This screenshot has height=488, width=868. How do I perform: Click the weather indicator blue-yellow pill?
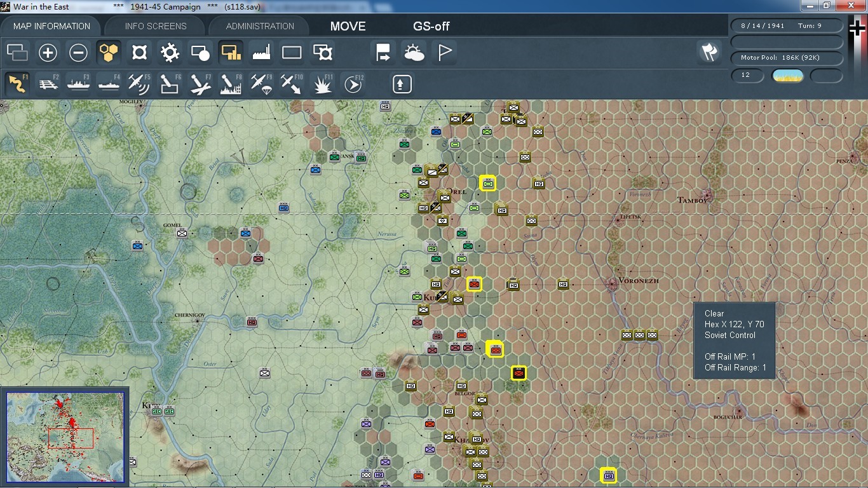coord(787,76)
